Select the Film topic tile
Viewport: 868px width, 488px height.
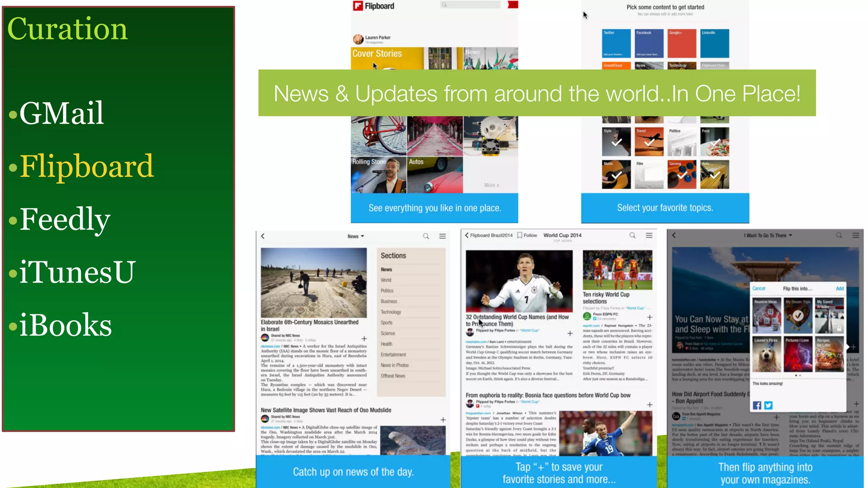point(649,174)
